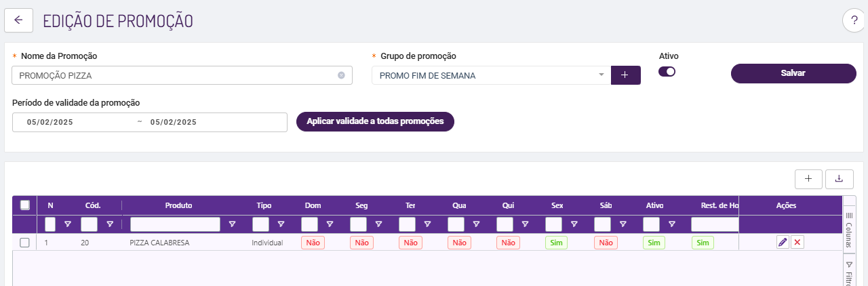Screen dimensions: 868x286
Task: Expand the Grupo de promoção dropdown
Action: 601,75
